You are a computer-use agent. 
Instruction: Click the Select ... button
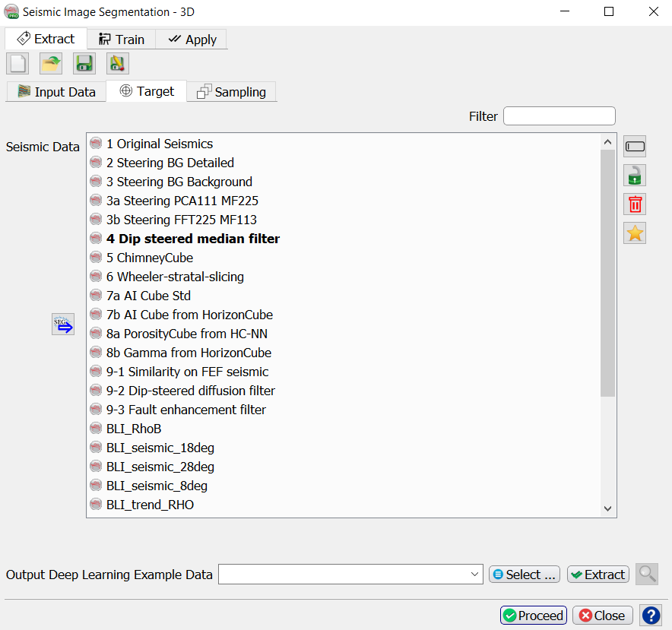525,575
